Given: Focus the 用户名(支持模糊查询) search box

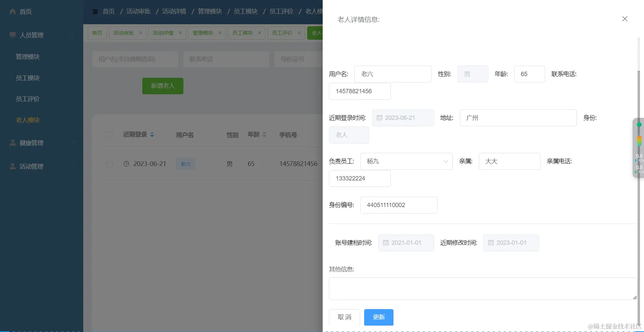Looking at the screenshot, I should pyautogui.click(x=135, y=59).
